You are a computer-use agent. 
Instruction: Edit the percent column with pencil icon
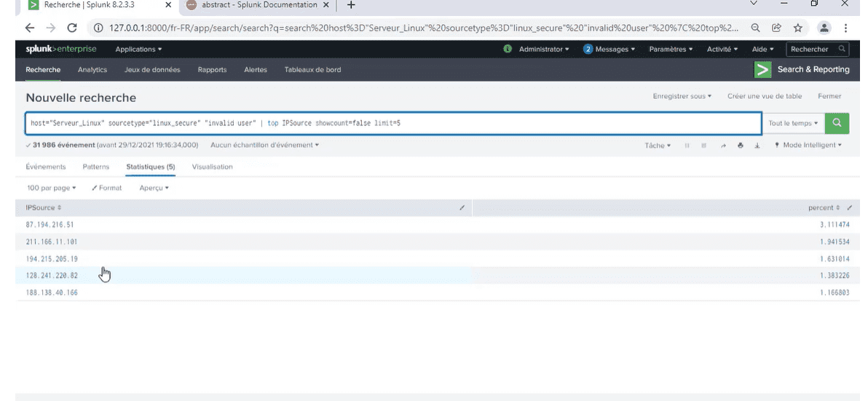point(849,208)
